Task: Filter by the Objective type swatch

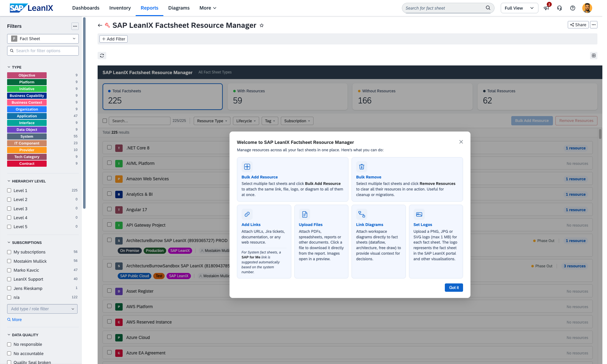Action: point(27,75)
